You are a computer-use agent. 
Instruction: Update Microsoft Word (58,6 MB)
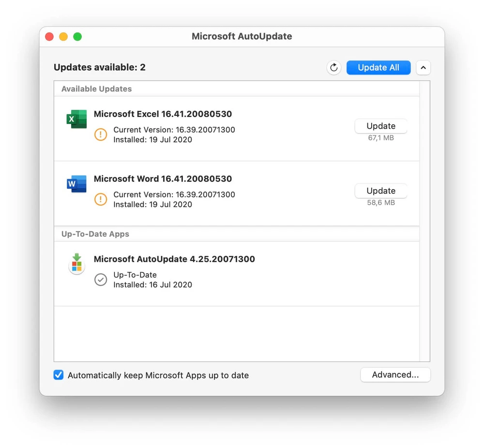point(381,191)
